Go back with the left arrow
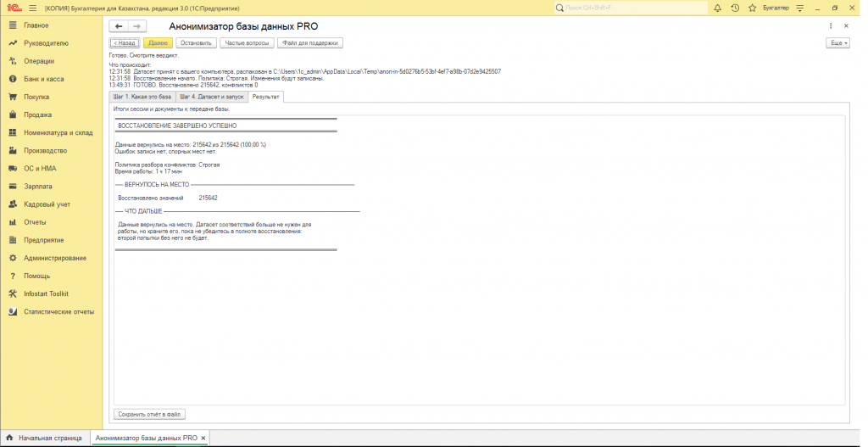This screenshot has height=447, width=868. 119,26
